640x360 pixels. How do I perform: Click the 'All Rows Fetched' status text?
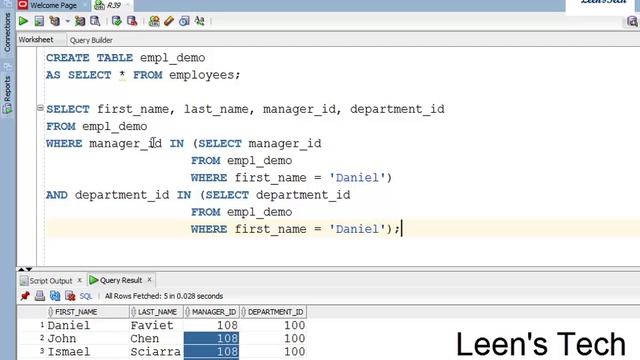pos(164,296)
